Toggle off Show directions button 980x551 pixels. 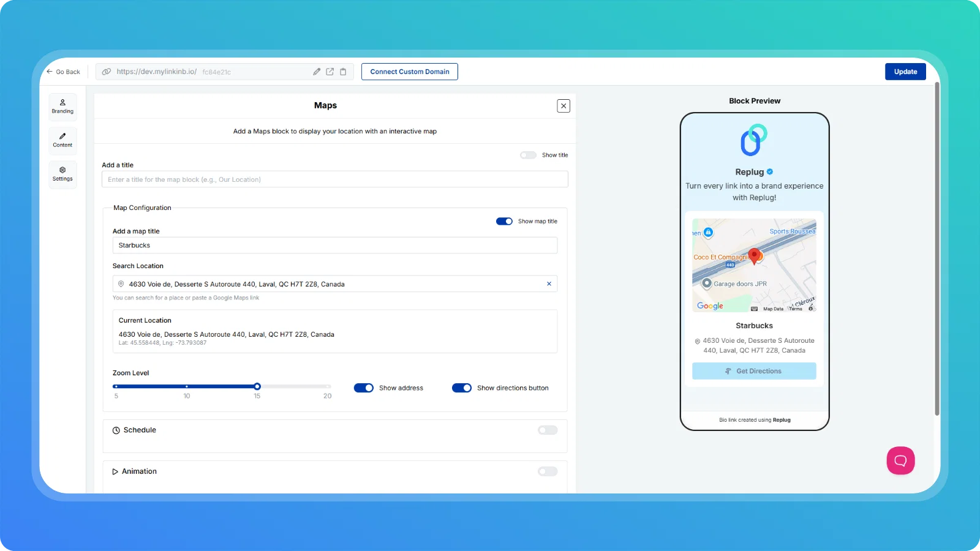pyautogui.click(x=462, y=388)
